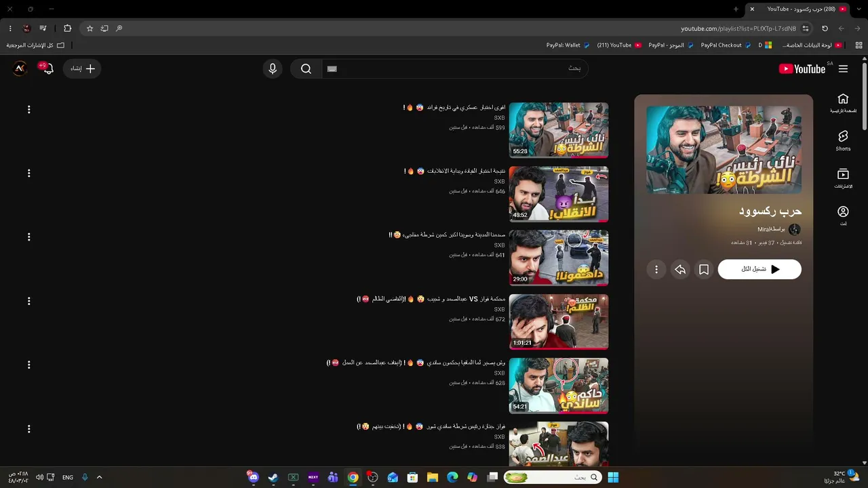Open the PayPal - الموجز bookmark
This screenshot has width=868, height=488.
(x=671, y=45)
